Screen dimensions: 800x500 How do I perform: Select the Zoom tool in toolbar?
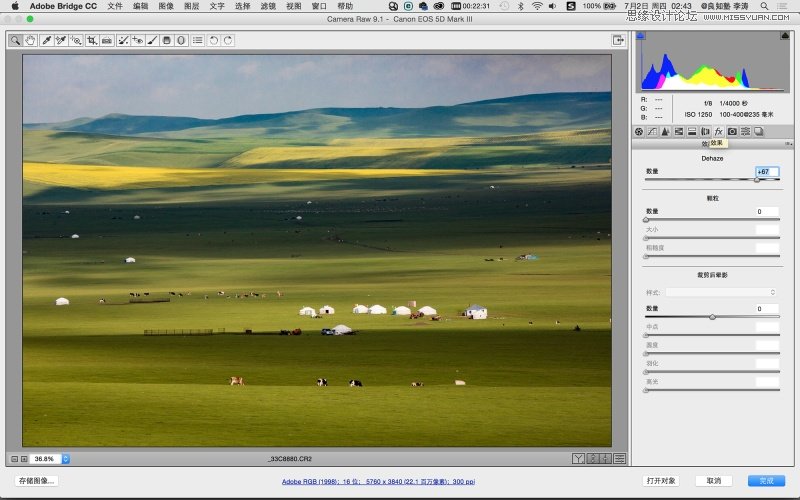tap(16, 40)
